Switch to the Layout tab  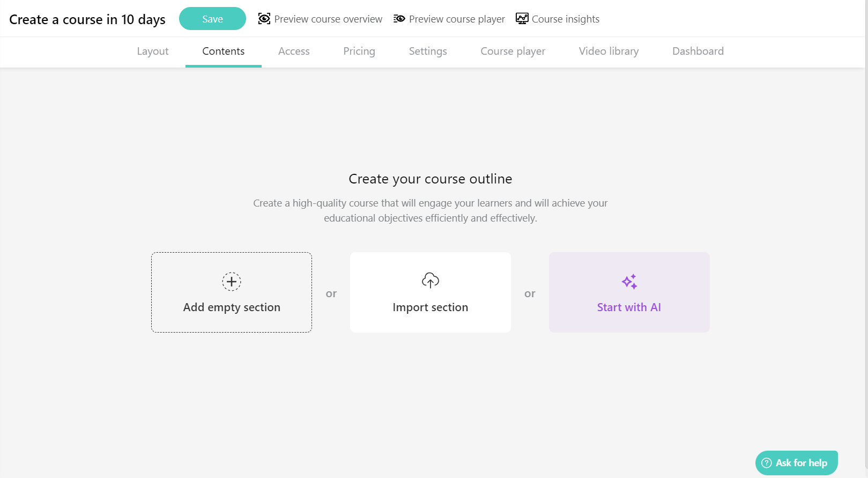[x=153, y=51]
